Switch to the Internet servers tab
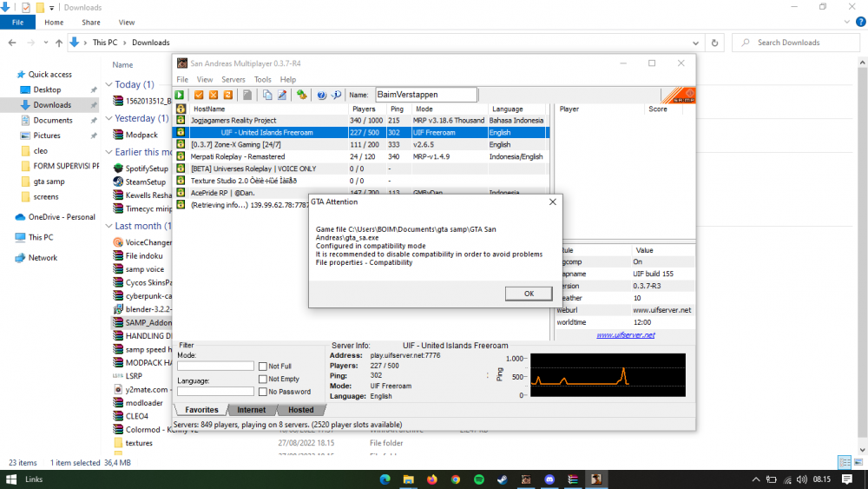Viewport: 868px width, 489px height. click(252, 410)
